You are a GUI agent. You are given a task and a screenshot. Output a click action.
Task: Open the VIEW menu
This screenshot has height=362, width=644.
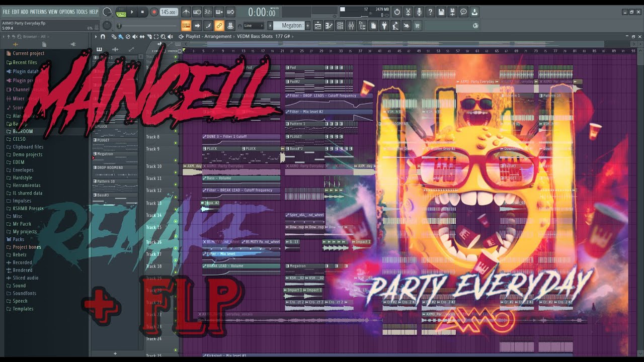(53, 12)
